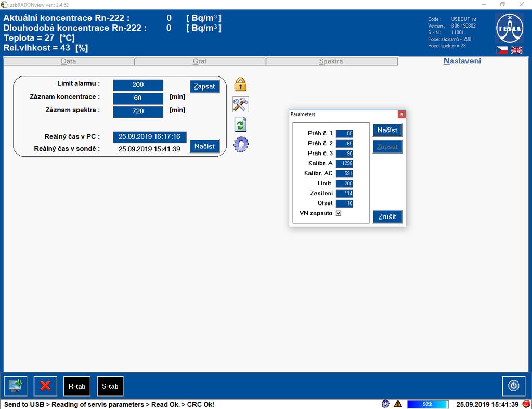Click the probe time 25.09.2019 15:41:39 in settings

click(x=149, y=149)
